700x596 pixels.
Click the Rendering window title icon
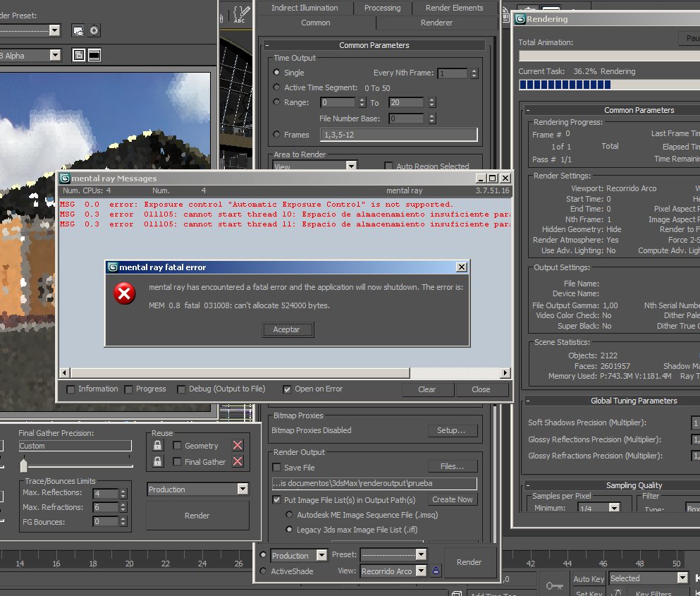pyautogui.click(x=520, y=19)
